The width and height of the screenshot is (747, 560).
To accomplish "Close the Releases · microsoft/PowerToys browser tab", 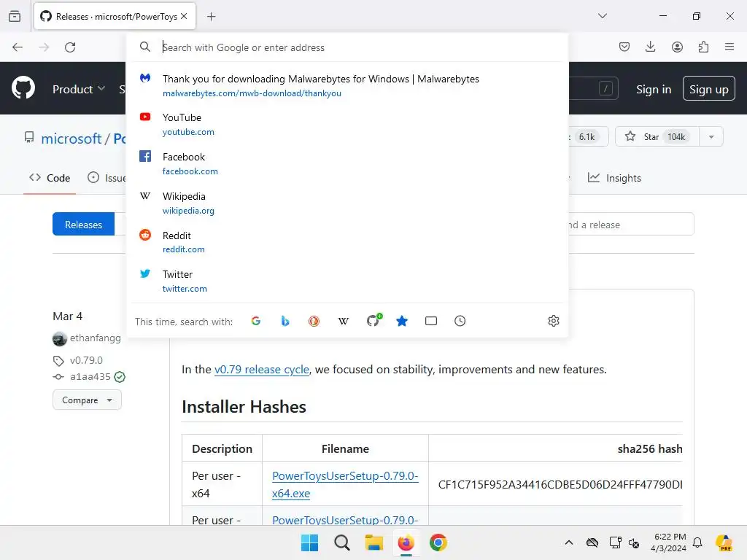I will [x=184, y=16].
